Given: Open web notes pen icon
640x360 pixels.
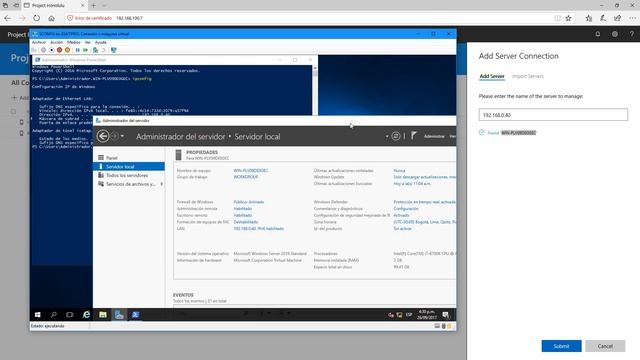Looking at the screenshot, I should [603, 18].
